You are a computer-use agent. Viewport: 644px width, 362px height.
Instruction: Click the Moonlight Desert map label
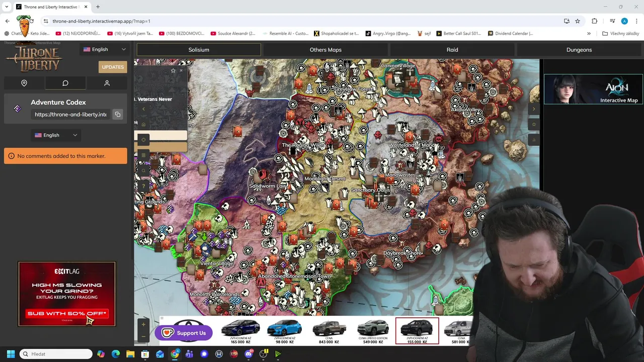[325, 179]
